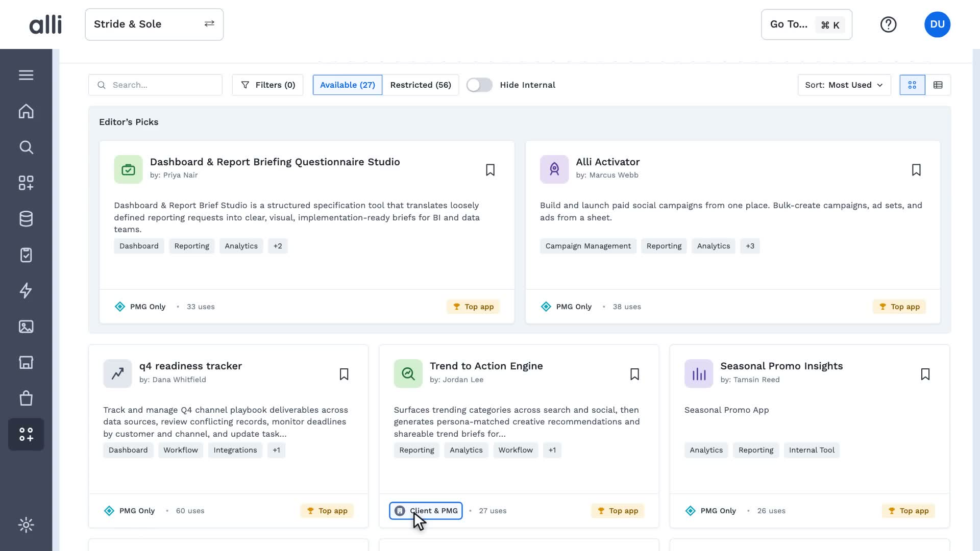Viewport: 980px width, 551px height.
Task: Open the sidebar search icon
Action: click(x=26, y=147)
